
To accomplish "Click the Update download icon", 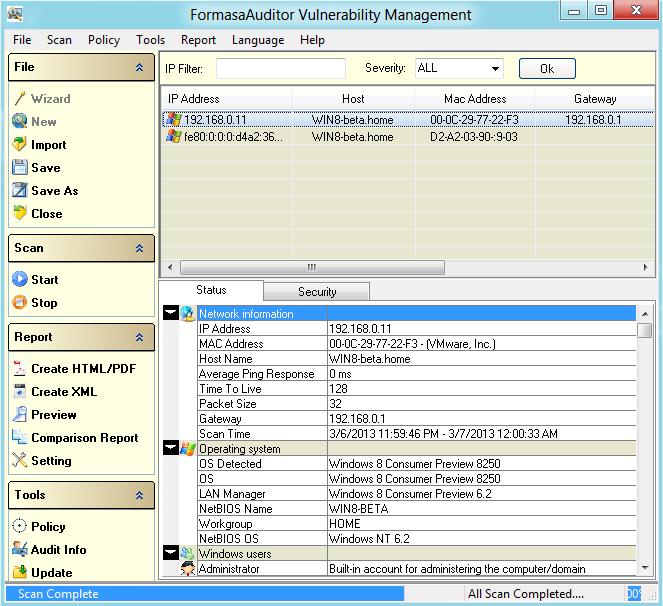I will tap(19, 572).
